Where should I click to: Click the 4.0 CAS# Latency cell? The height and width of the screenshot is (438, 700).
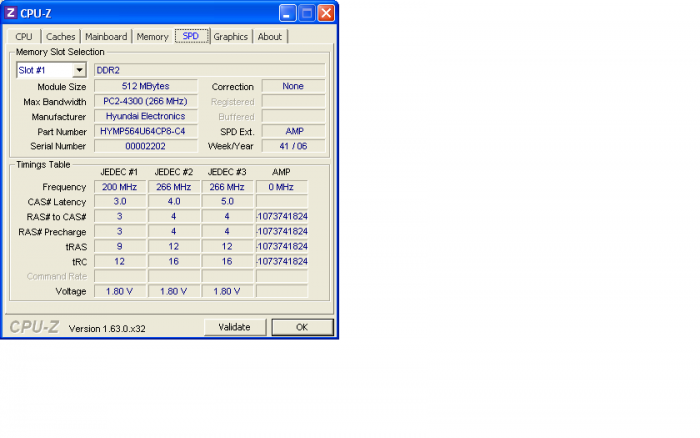click(174, 201)
